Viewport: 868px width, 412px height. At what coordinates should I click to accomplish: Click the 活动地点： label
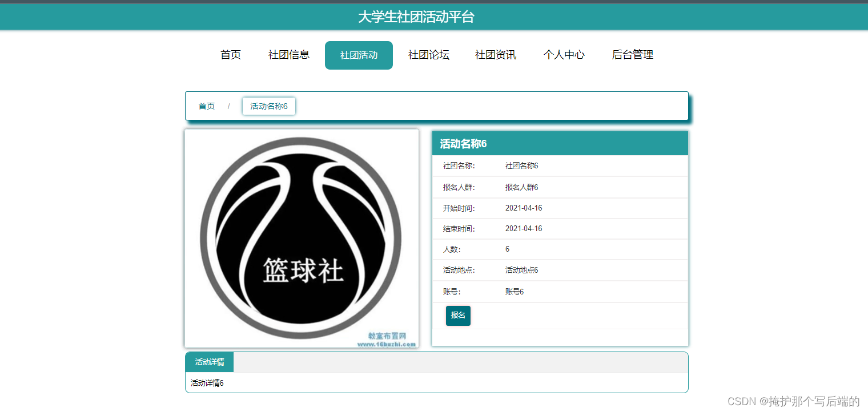tap(459, 270)
